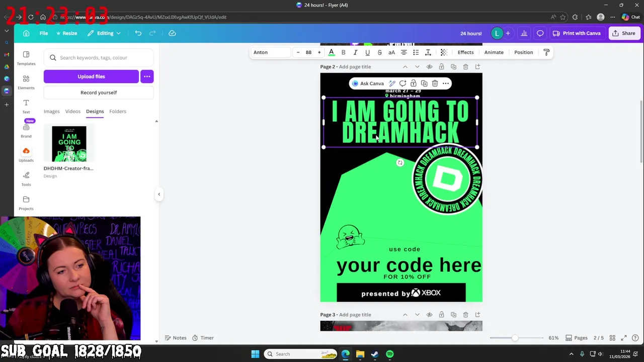Select the copy style paint roller

(546, 52)
